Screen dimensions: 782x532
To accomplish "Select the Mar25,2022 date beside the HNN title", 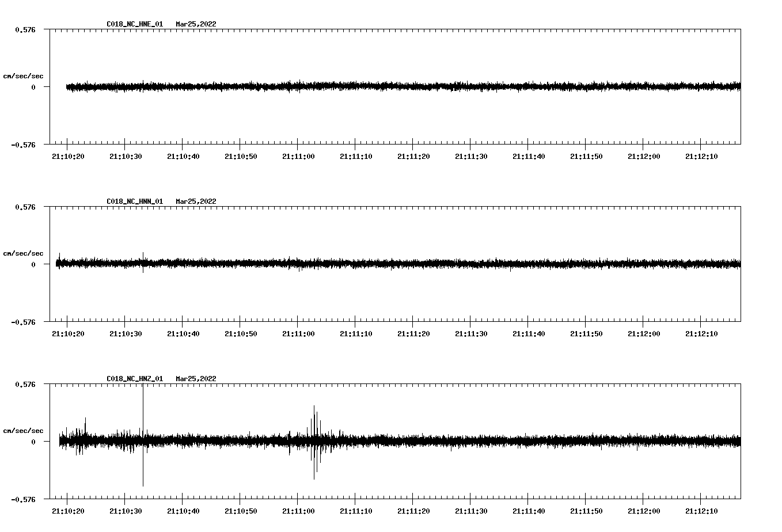I will (x=196, y=202).
